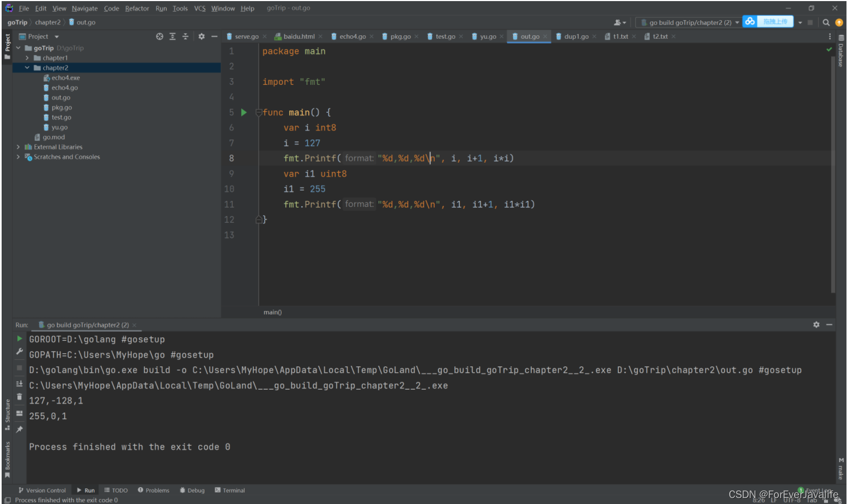This screenshot has width=847, height=504.
Task: Click line 9 var i1 uint8
Action: [x=315, y=174]
